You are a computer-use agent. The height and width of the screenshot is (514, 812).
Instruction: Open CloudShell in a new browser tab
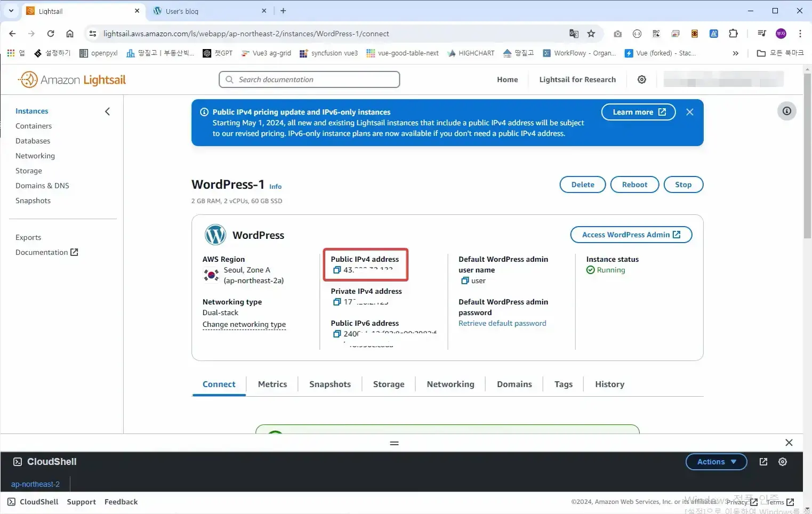pos(763,462)
